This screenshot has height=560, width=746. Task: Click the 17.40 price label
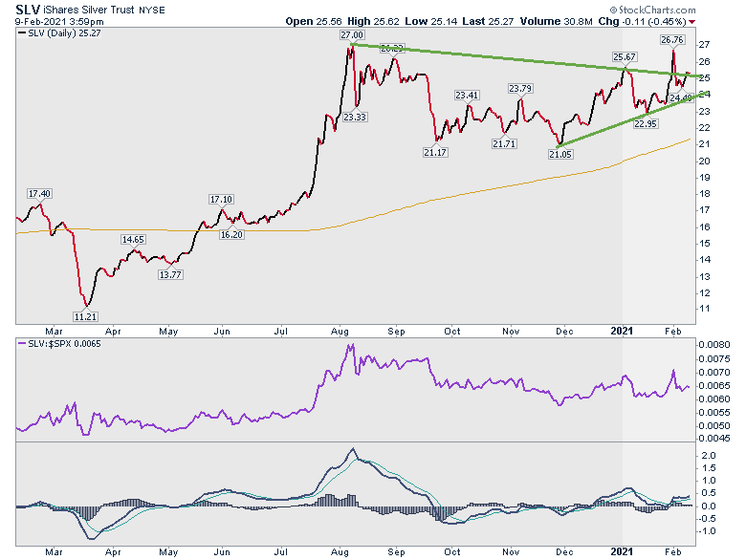click(x=39, y=193)
